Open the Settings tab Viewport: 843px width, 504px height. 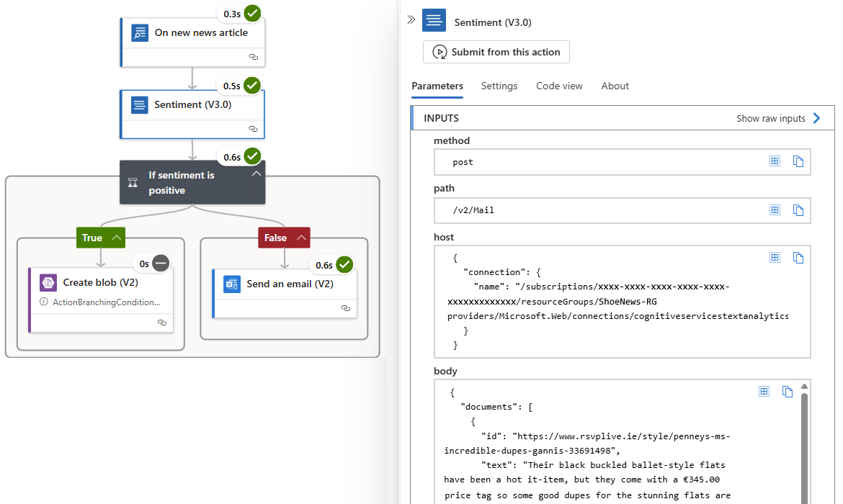[499, 86]
